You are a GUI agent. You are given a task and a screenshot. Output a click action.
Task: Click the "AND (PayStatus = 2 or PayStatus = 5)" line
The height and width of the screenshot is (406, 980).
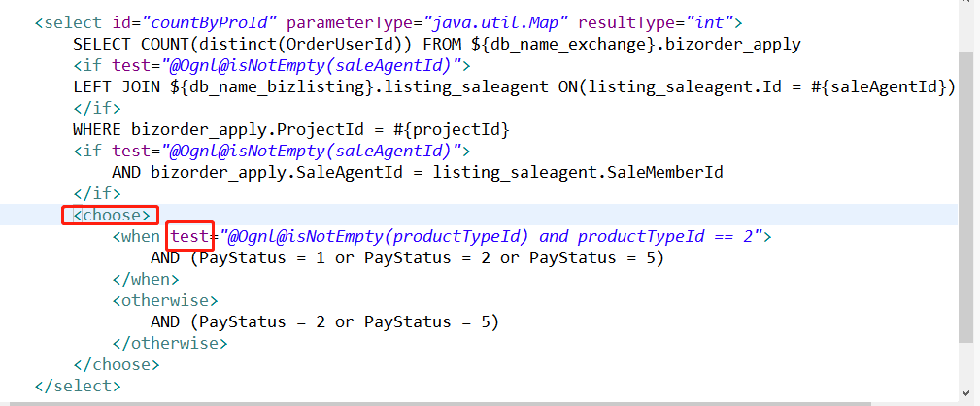324,322
